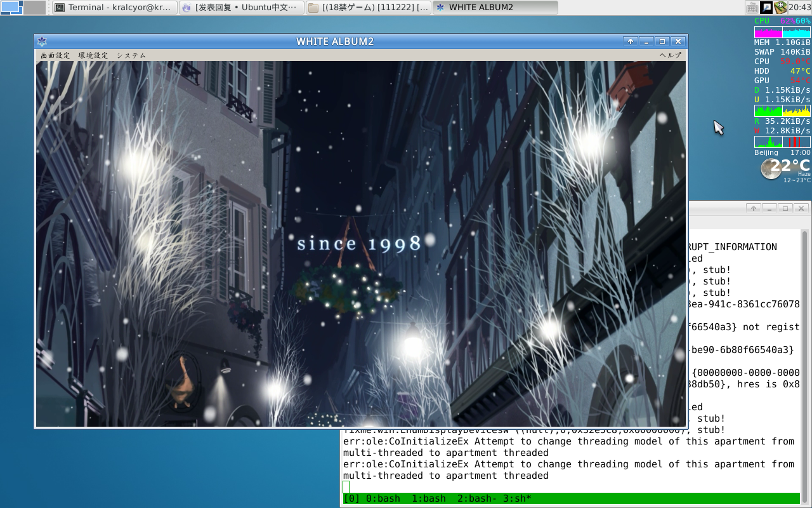Click the disk read/write graph
The height and width of the screenshot is (508, 812).
[782, 142]
